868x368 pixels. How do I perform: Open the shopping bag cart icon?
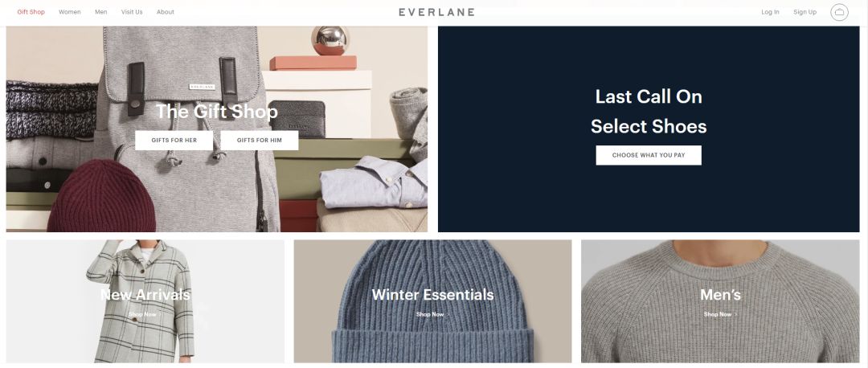coord(839,12)
